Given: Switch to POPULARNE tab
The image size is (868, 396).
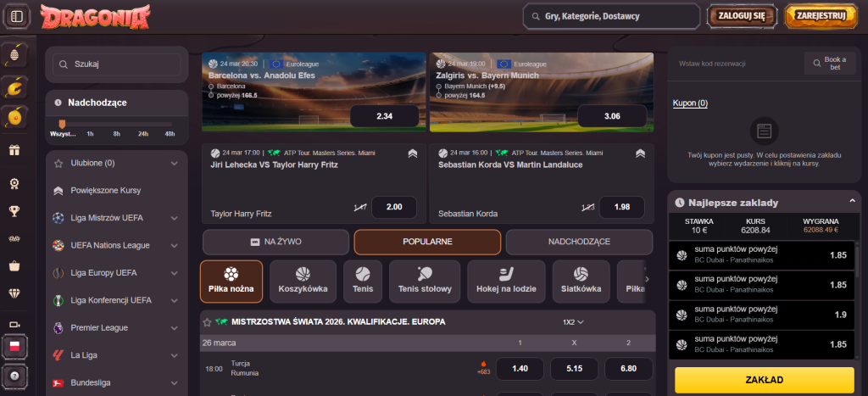Looking at the screenshot, I should point(427,242).
